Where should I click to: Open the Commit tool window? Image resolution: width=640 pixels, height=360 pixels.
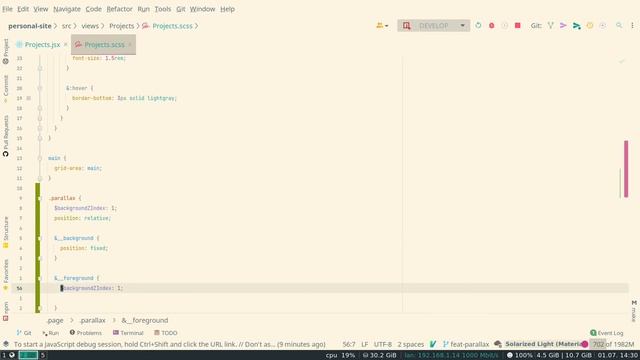click(6, 89)
